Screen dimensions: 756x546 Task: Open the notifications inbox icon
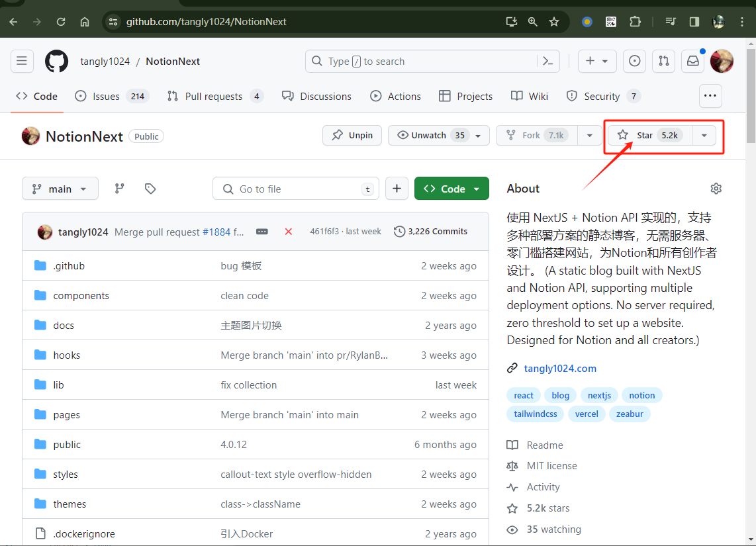(693, 61)
